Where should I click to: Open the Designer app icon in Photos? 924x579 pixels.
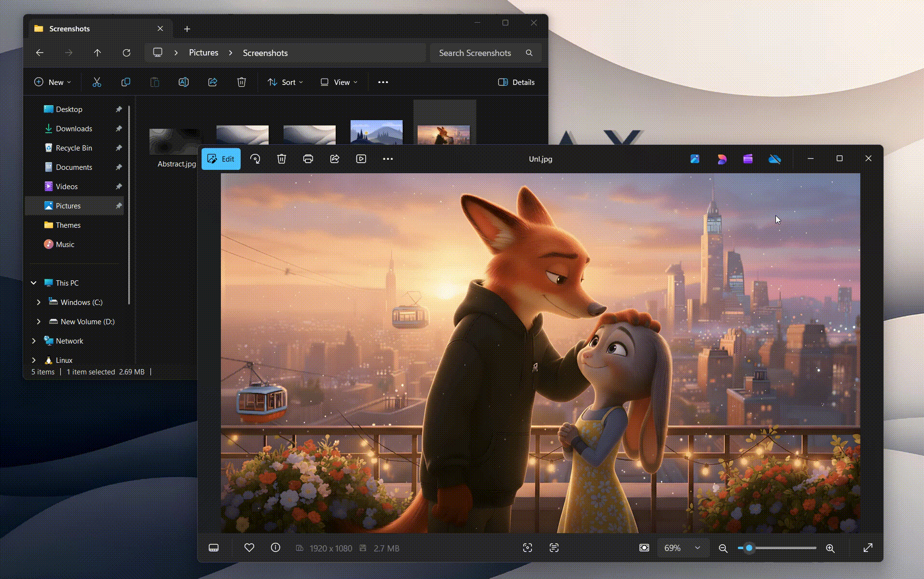coord(722,159)
